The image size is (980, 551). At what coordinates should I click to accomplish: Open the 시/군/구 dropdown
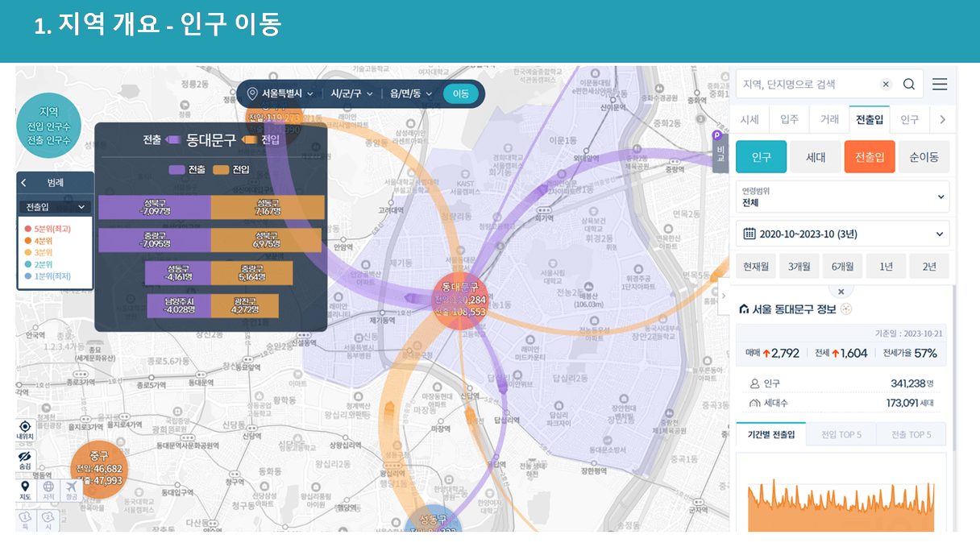point(351,94)
